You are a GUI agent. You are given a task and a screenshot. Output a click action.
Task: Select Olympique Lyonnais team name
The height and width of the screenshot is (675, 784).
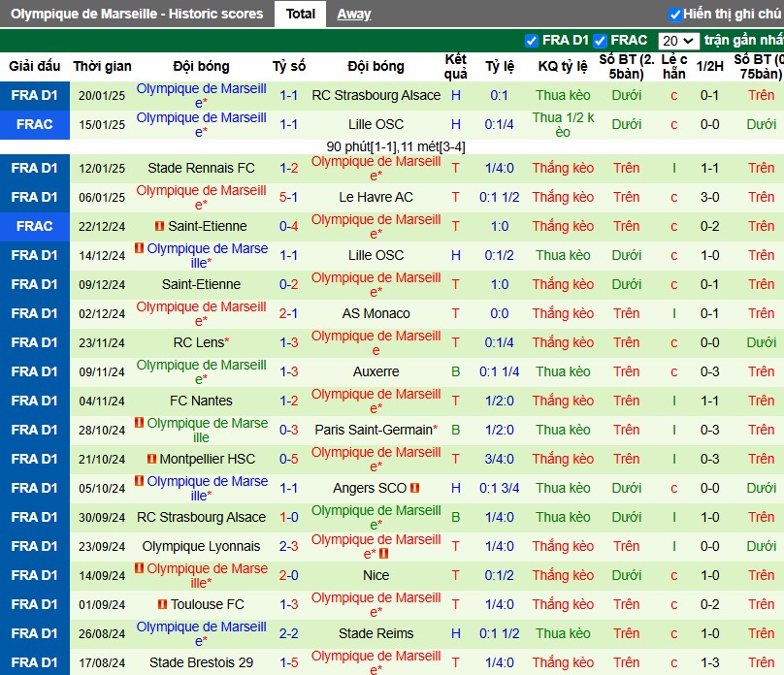pyautogui.click(x=201, y=546)
